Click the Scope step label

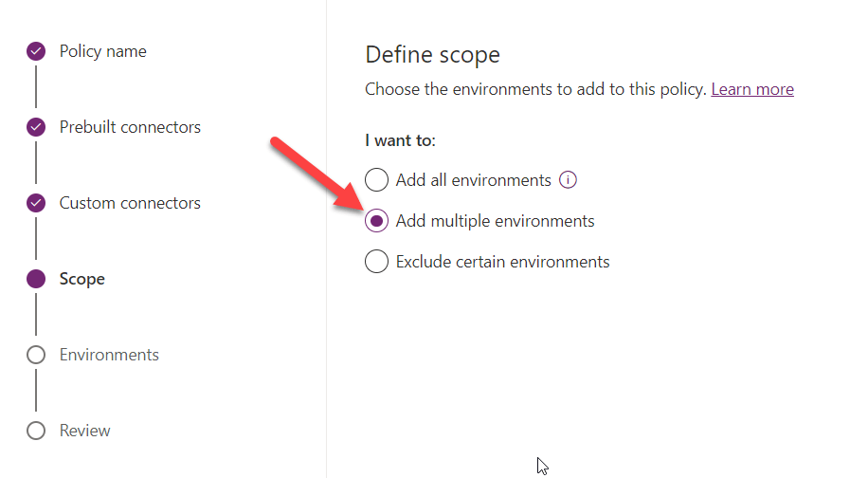pos(81,279)
